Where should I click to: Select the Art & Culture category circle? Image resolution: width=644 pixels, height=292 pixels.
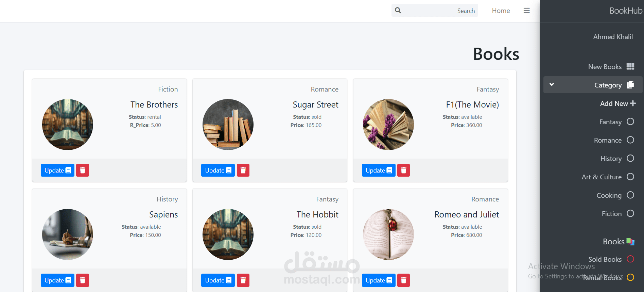(630, 177)
